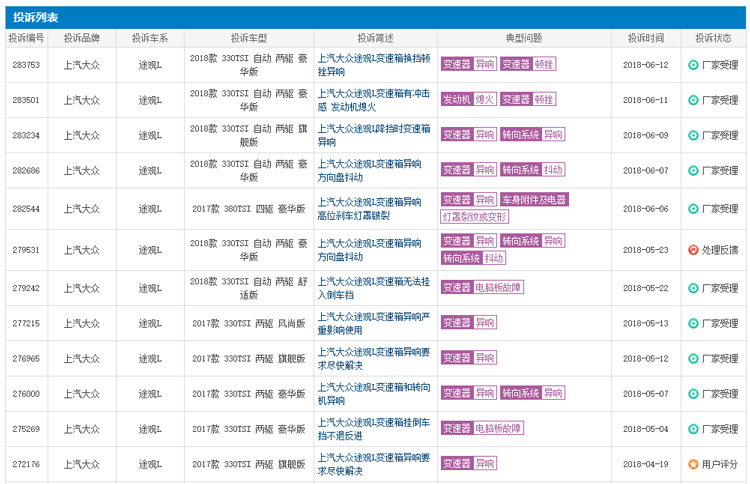Click column header 典型问题
The image size is (750, 484).
[524, 38]
